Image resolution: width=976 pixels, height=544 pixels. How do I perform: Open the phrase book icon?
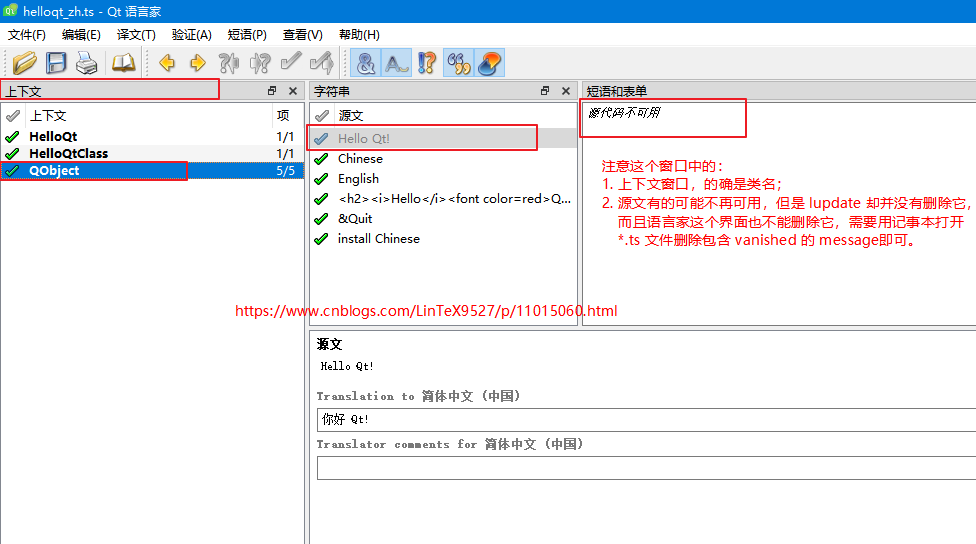[x=123, y=63]
